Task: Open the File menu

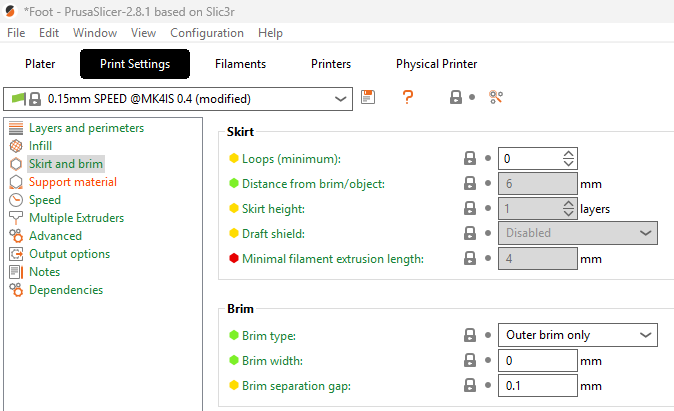Action: (16, 33)
